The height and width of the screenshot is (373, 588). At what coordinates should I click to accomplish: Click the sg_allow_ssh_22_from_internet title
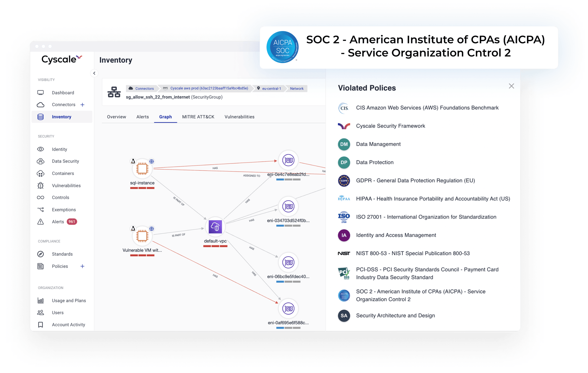[x=158, y=97]
